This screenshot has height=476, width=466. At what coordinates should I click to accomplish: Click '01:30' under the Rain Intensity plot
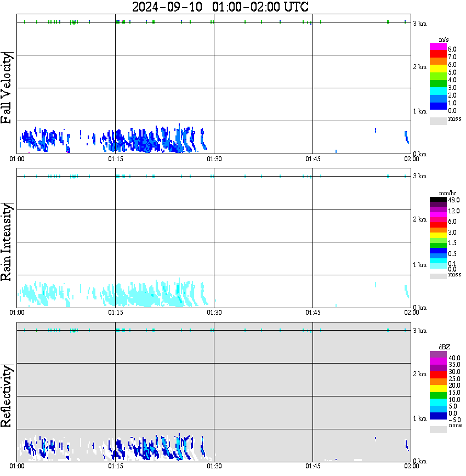click(214, 313)
